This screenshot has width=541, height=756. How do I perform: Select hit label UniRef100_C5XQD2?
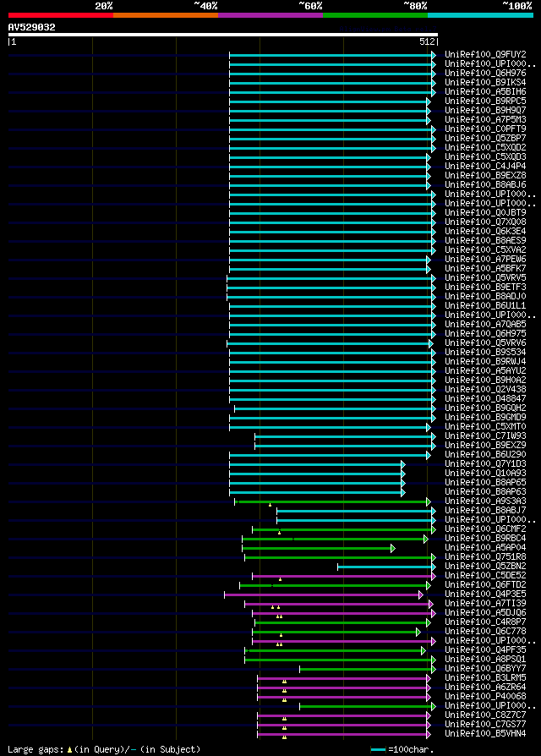(485, 147)
